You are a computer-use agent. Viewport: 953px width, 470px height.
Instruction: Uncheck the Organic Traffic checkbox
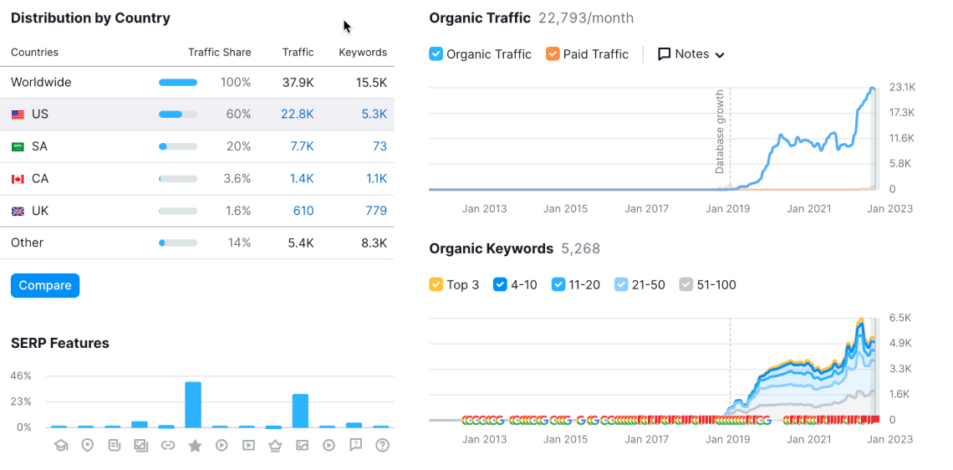(x=436, y=54)
